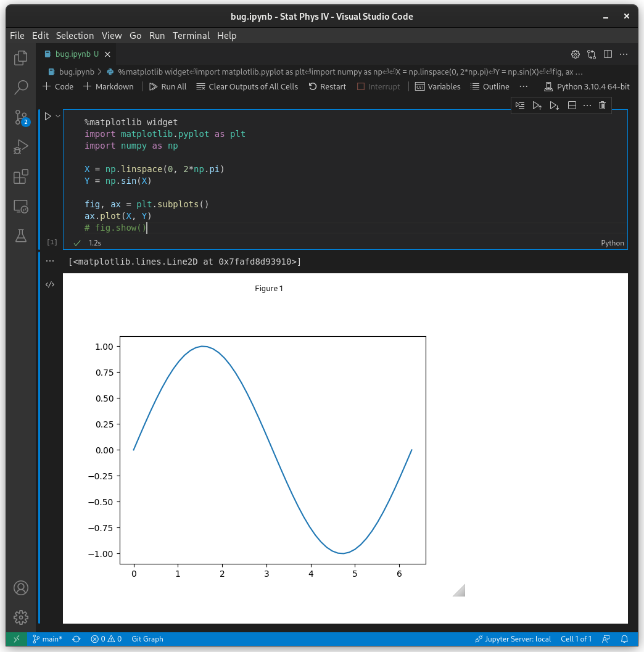The height and width of the screenshot is (652, 644).
Task: Open notebook layout customization gear
Action: (x=576, y=54)
